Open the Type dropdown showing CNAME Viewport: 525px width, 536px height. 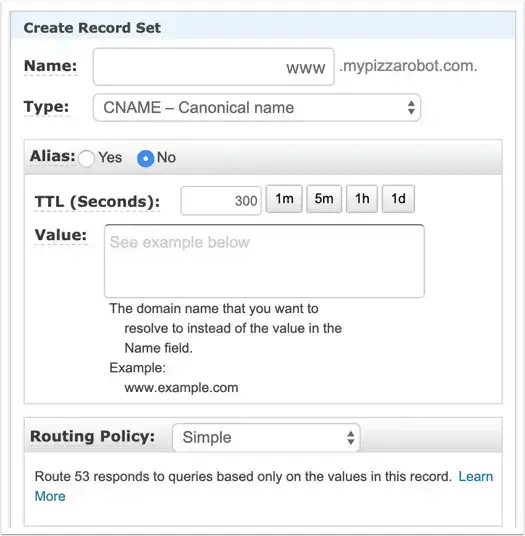tap(256, 107)
